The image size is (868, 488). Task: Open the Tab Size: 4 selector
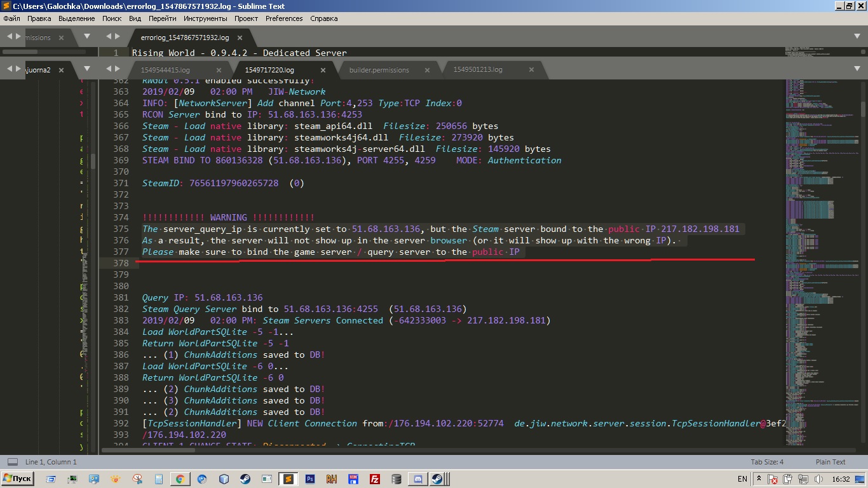point(767,462)
